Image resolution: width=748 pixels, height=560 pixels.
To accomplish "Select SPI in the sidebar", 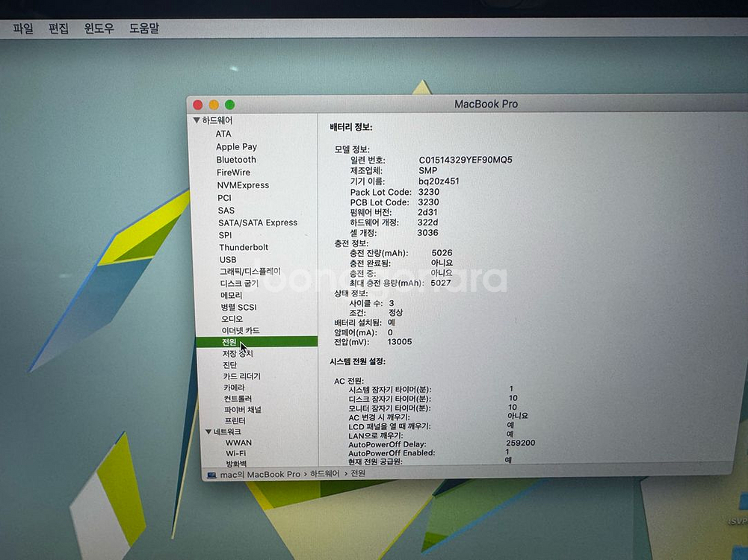I will point(225,235).
